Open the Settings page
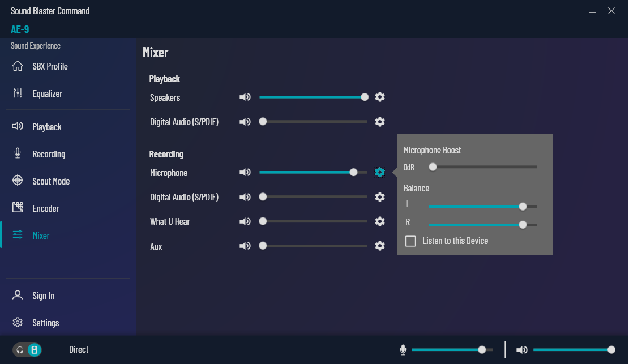The image size is (629, 364). 45,323
